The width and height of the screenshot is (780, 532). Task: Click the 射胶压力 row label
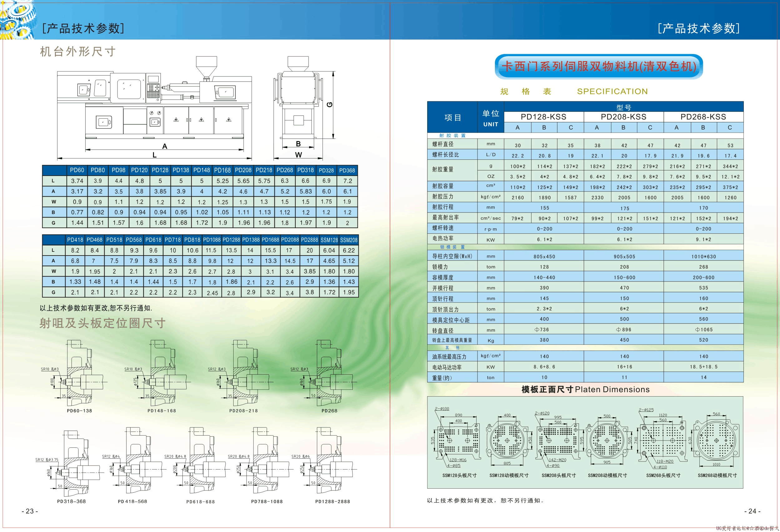[x=443, y=196]
